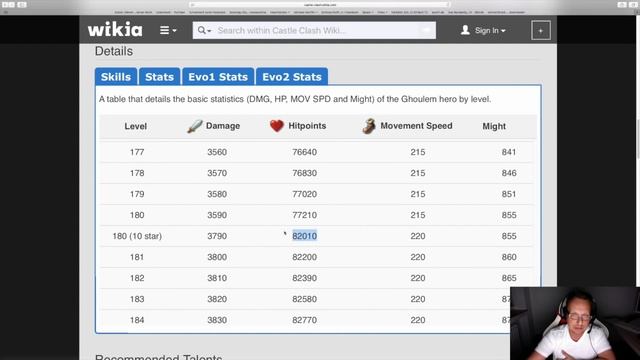Switch to the Skills tab
The width and height of the screenshot is (640, 360).
click(116, 77)
